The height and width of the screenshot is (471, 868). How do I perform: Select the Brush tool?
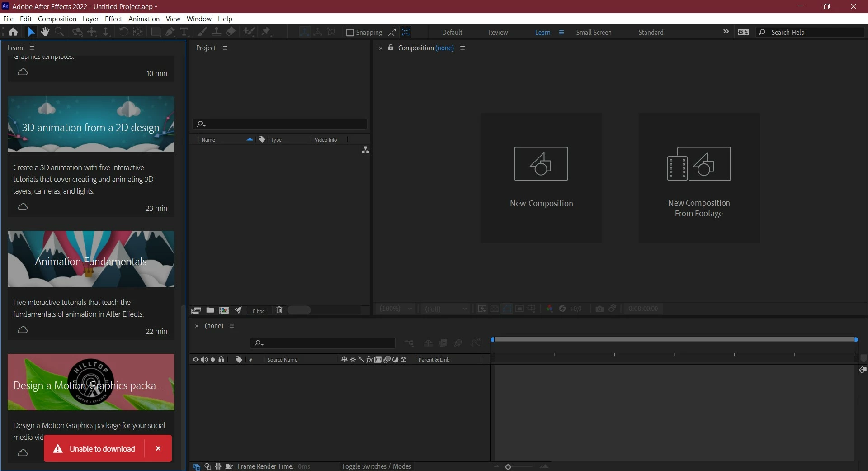click(x=202, y=32)
